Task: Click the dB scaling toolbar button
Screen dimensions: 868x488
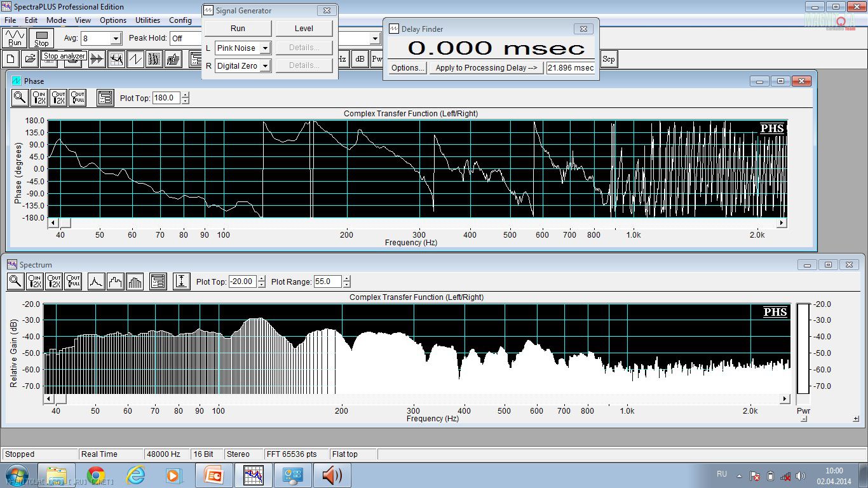Action: tap(360, 59)
